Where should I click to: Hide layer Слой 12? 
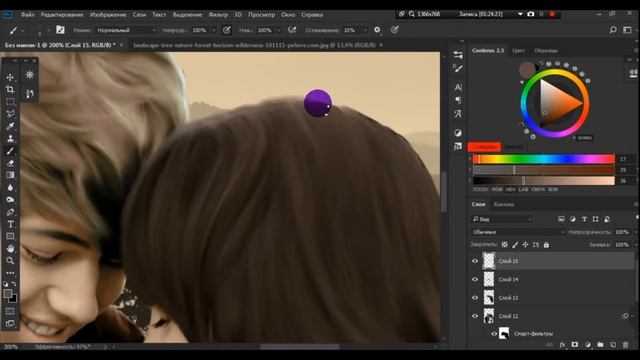(475, 316)
